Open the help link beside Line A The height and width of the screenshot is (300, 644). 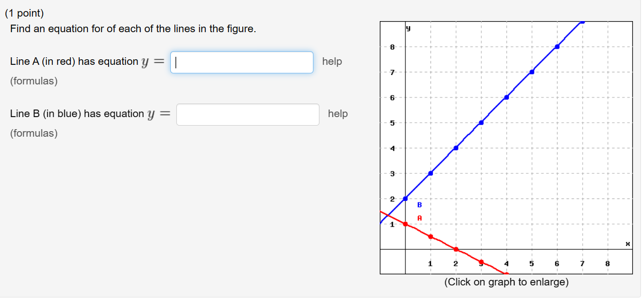pyautogui.click(x=332, y=61)
